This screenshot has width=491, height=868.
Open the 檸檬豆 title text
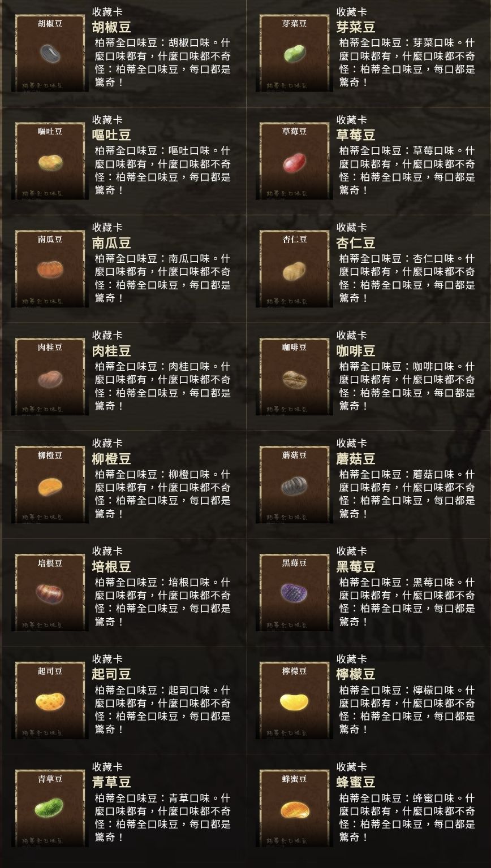click(x=356, y=675)
